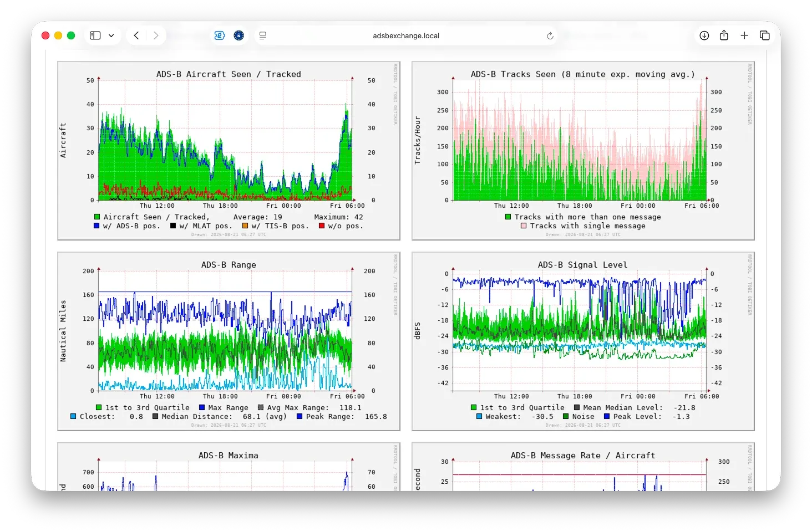Click the cyan Closest legend swatch
Viewport: 812px width, 532px height.
(73, 417)
